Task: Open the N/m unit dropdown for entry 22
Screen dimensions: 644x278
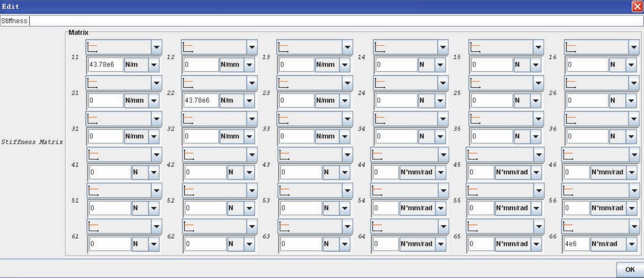Action: (x=249, y=100)
